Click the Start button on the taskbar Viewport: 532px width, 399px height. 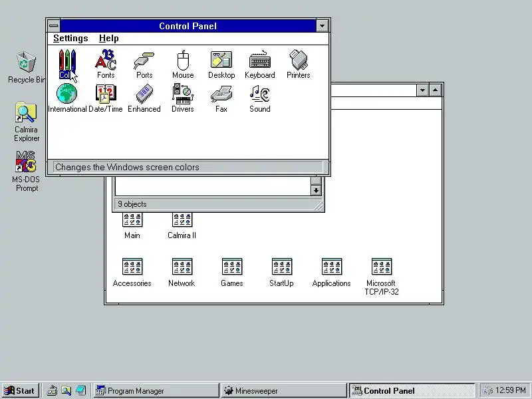[x=20, y=391]
